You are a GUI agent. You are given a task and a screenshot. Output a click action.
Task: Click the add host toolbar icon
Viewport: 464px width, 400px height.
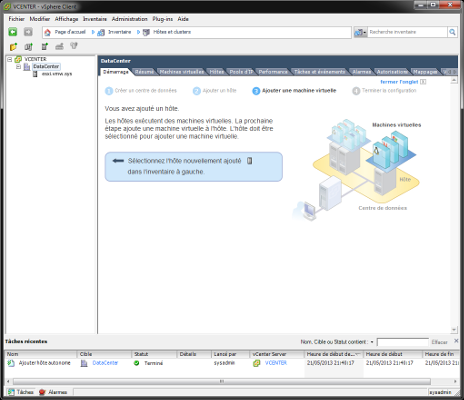point(45,47)
